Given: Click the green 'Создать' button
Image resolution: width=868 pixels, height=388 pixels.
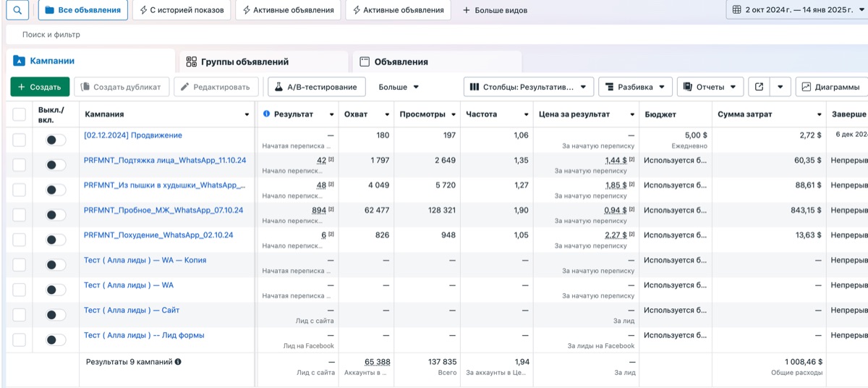Looking at the screenshot, I should point(40,87).
